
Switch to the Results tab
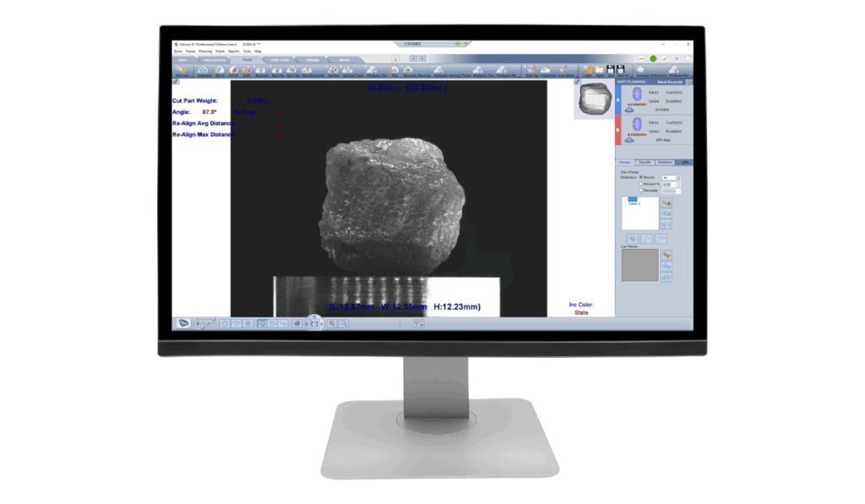coord(644,161)
